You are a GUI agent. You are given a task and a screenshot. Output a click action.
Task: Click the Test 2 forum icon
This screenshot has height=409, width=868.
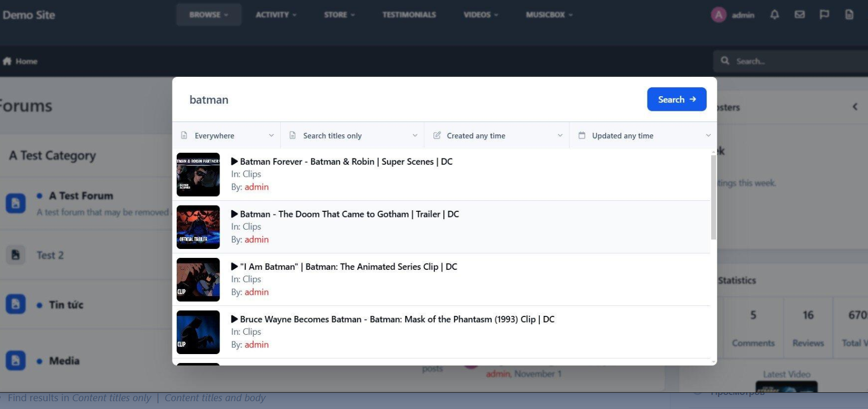click(x=16, y=255)
